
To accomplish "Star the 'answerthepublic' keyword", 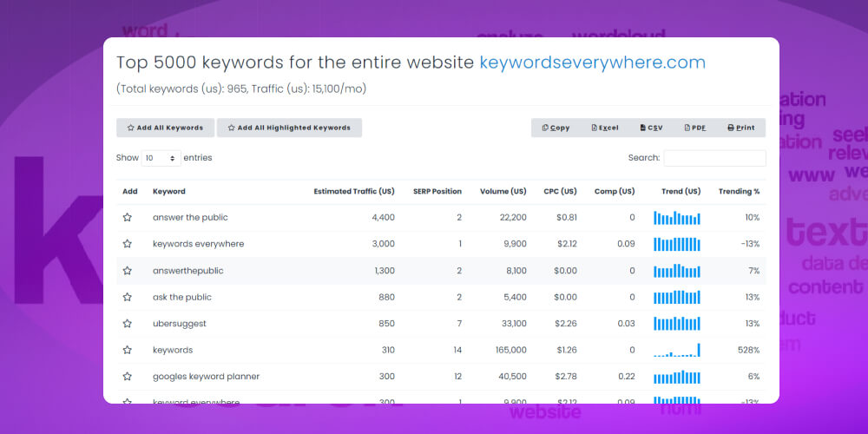I will tap(128, 271).
